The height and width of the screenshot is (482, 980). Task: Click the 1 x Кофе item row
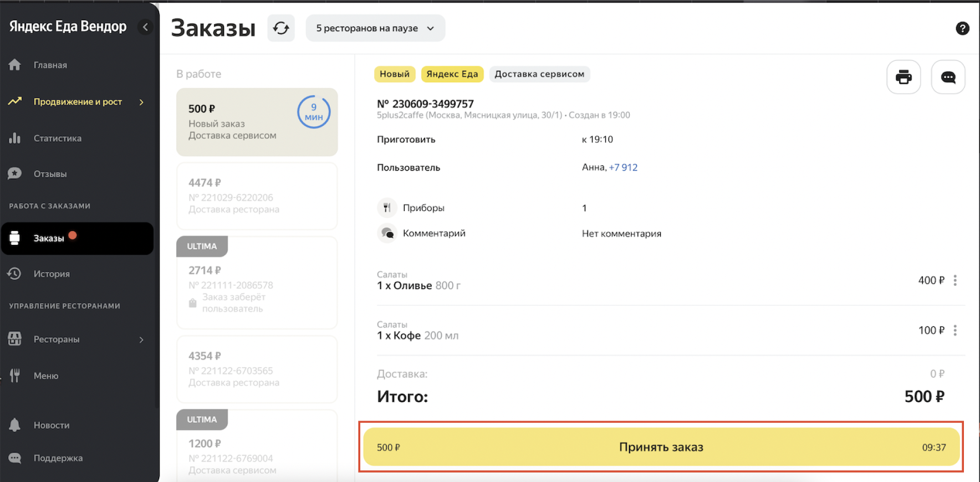(671, 331)
